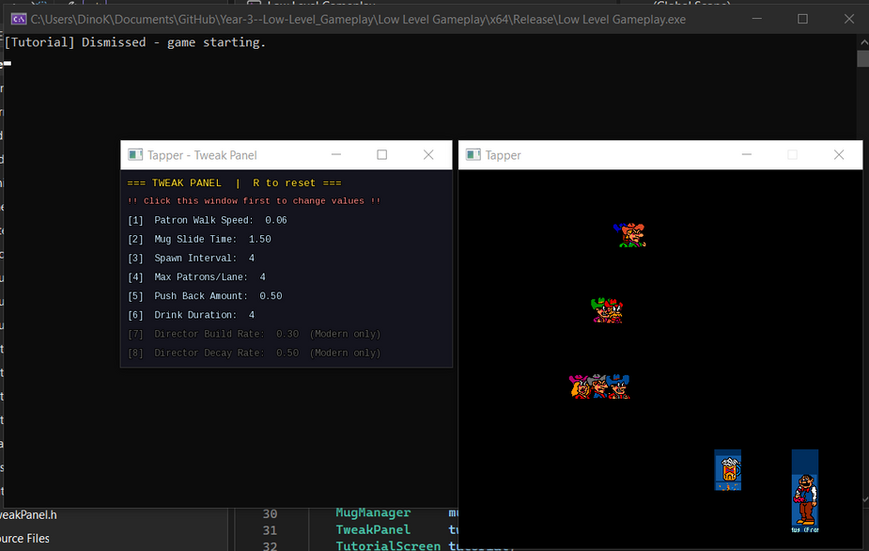Viewport: 869px width, 551px height.
Task: Select the Mug Slide Time row
Action: pyautogui.click(x=200, y=239)
